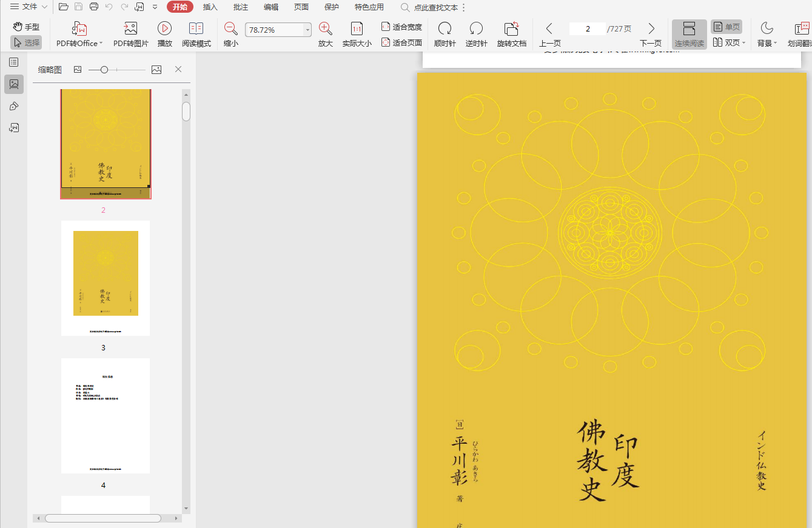Viewport: 812px width, 528px height.
Task: Rotate page with 顺时针 icon
Action: coord(445,28)
